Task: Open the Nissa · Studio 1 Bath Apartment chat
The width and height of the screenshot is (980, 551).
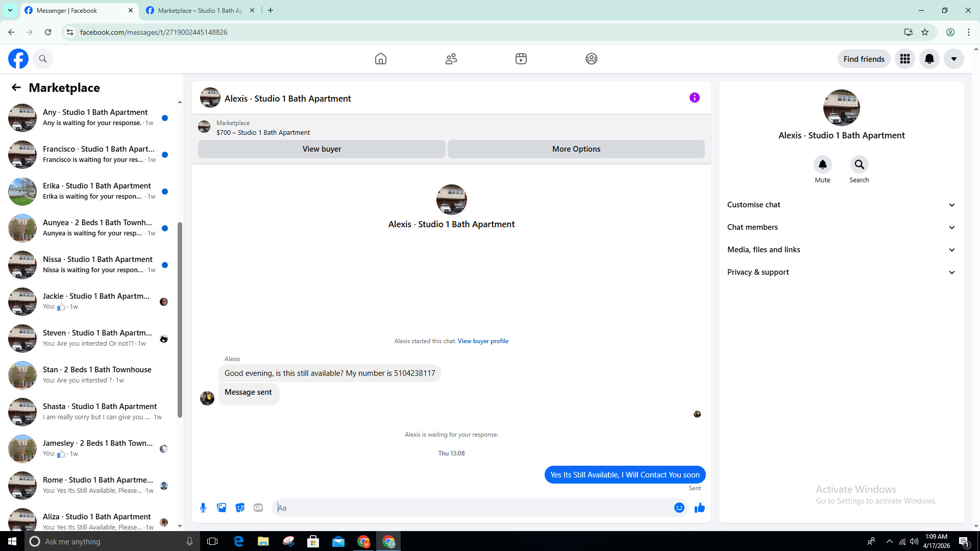Action: (x=89, y=265)
